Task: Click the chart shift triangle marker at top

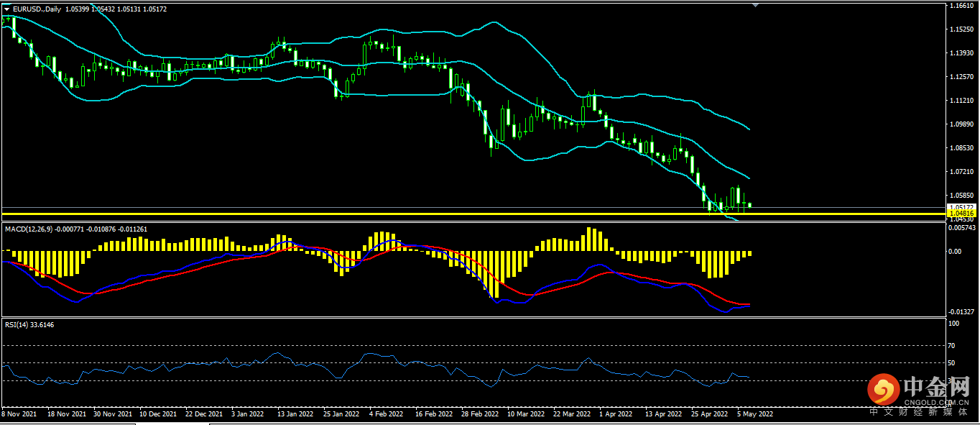Action: pos(755,4)
